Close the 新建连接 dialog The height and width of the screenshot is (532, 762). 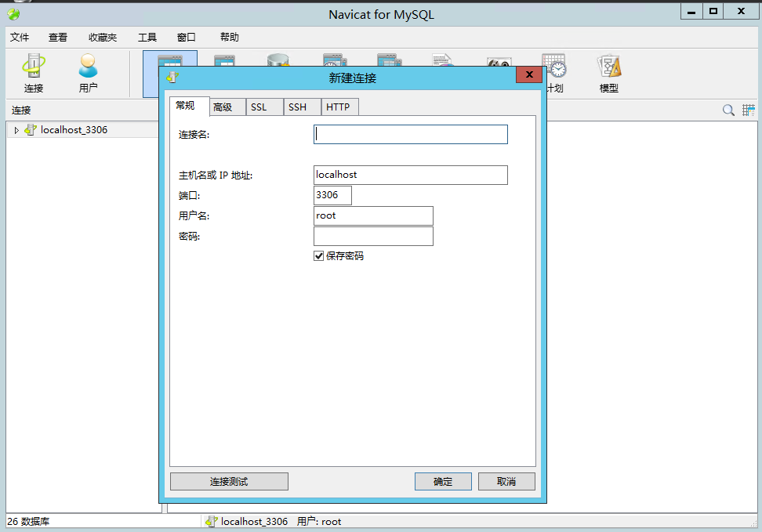pyautogui.click(x=529, y=74)
